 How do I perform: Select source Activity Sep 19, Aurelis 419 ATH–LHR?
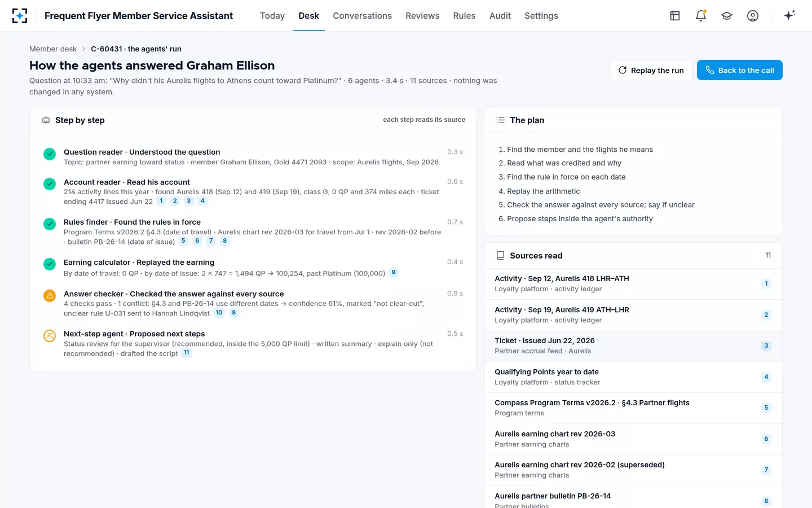pos(633,315)
